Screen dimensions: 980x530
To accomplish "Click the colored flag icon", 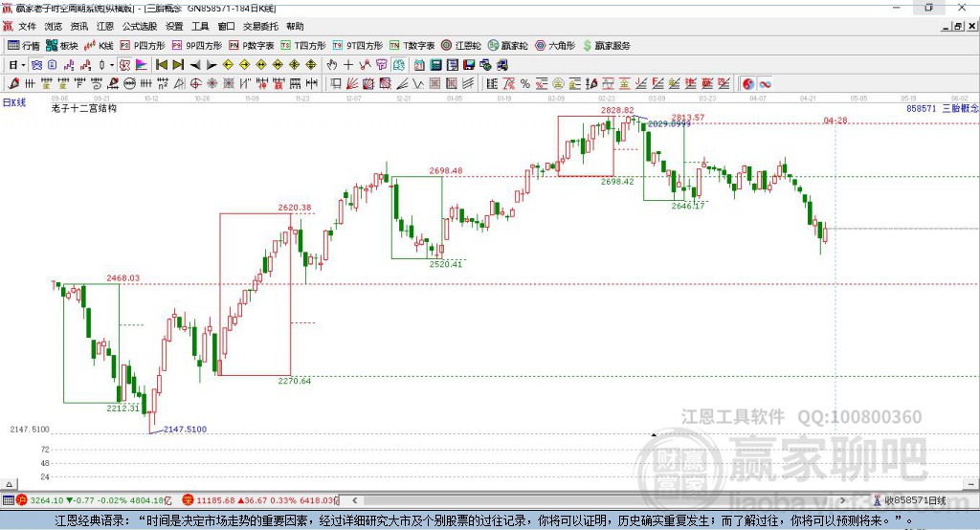I will [x=142, y=65].
